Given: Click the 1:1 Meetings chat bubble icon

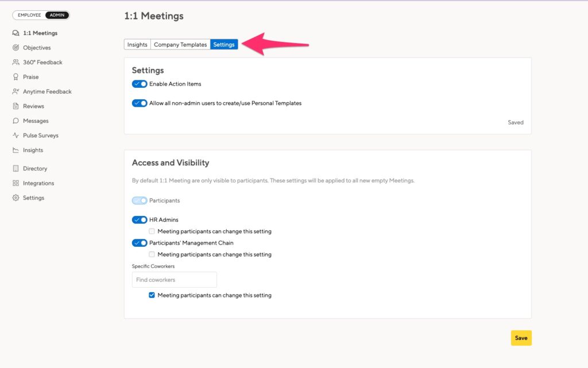Looking at the screenshot, I should (x=16, y=33).
